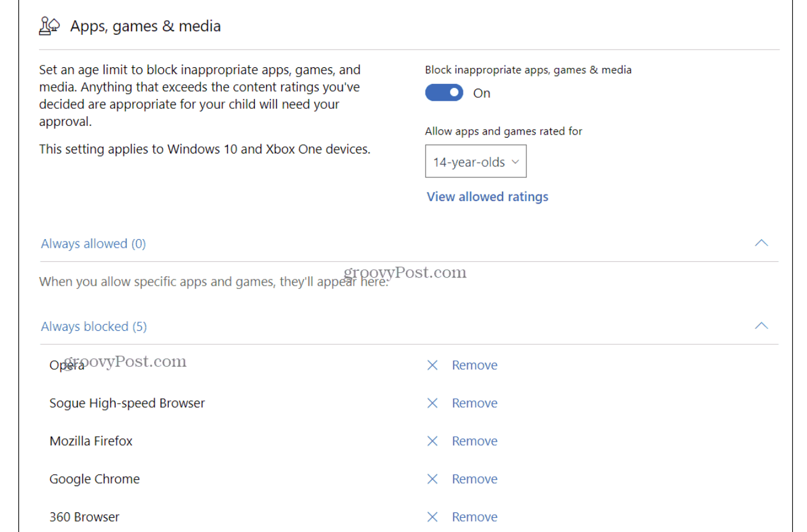
Task: Remove Opera from the blocked list
Action: (474, 365)
